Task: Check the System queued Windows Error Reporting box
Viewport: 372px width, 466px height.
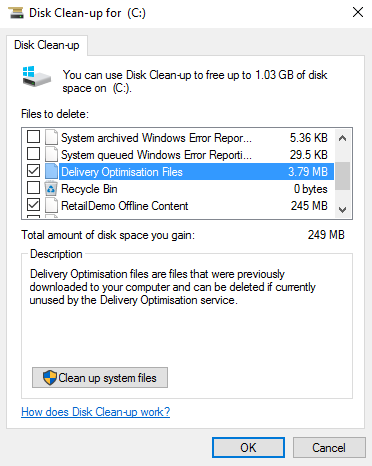Action: (33, 154)
